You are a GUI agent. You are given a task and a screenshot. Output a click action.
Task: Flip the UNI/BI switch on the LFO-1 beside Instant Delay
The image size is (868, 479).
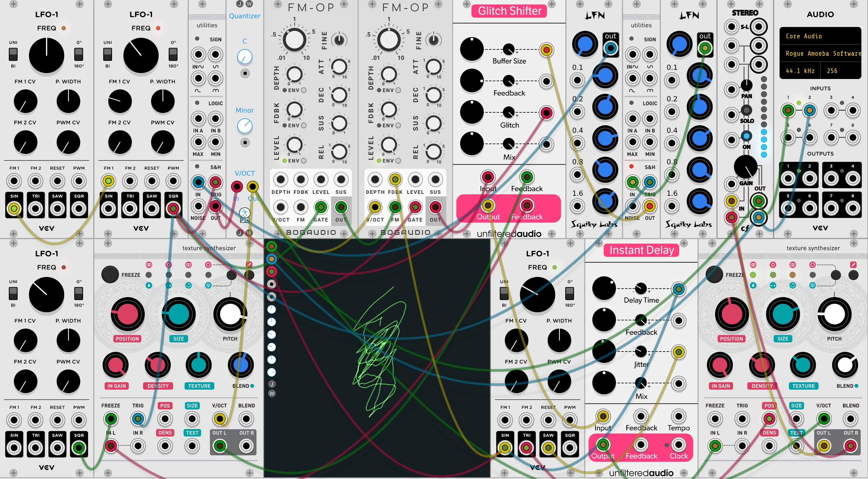point(504,293)
